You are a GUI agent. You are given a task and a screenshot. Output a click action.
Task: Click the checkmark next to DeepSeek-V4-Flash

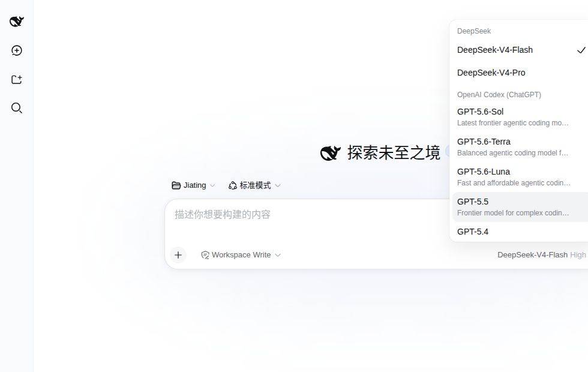point(581,50)
